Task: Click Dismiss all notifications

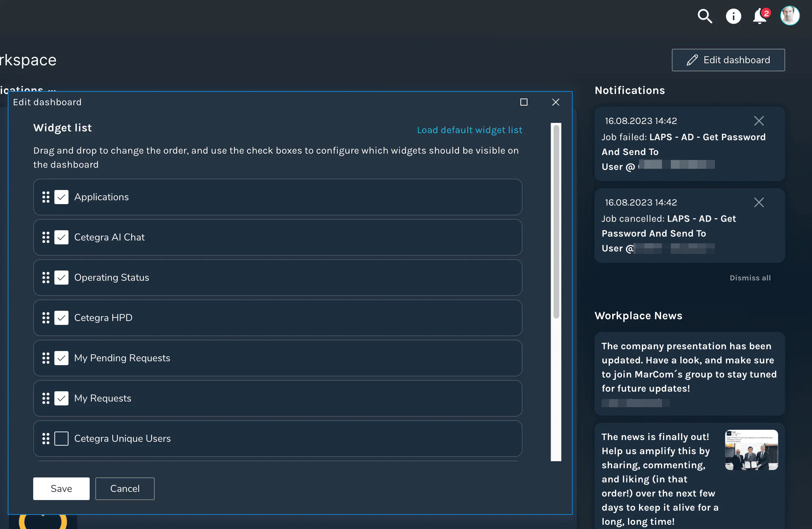Action: coord(750,278)
